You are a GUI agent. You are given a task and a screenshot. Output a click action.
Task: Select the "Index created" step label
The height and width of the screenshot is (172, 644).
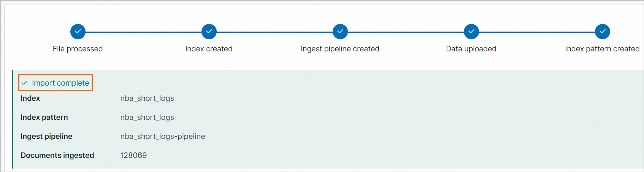point(209,49)
